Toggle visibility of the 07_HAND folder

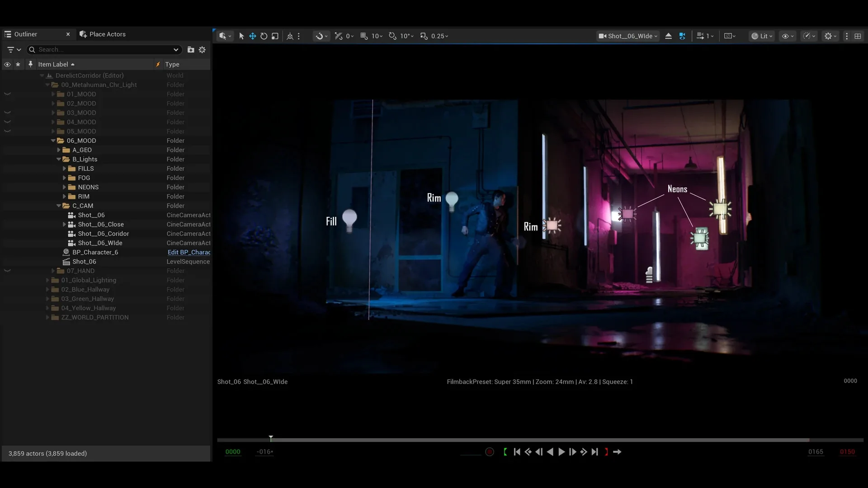coord(7,271)
